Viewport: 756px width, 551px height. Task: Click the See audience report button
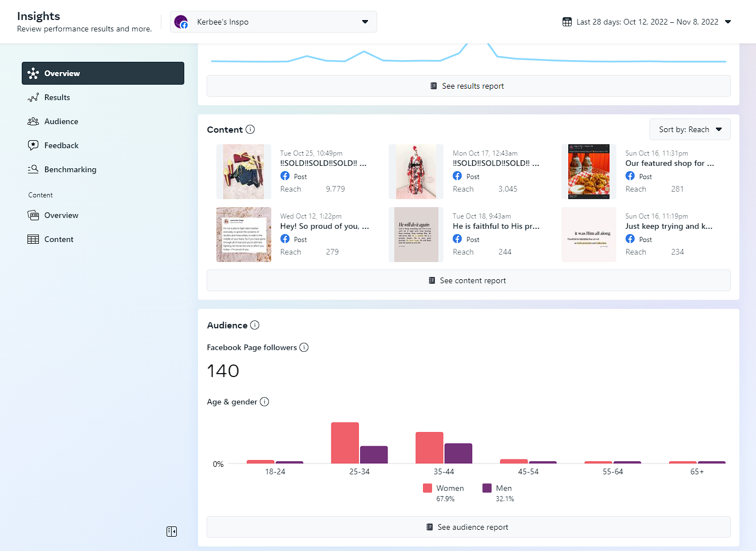tap(469, 527)
